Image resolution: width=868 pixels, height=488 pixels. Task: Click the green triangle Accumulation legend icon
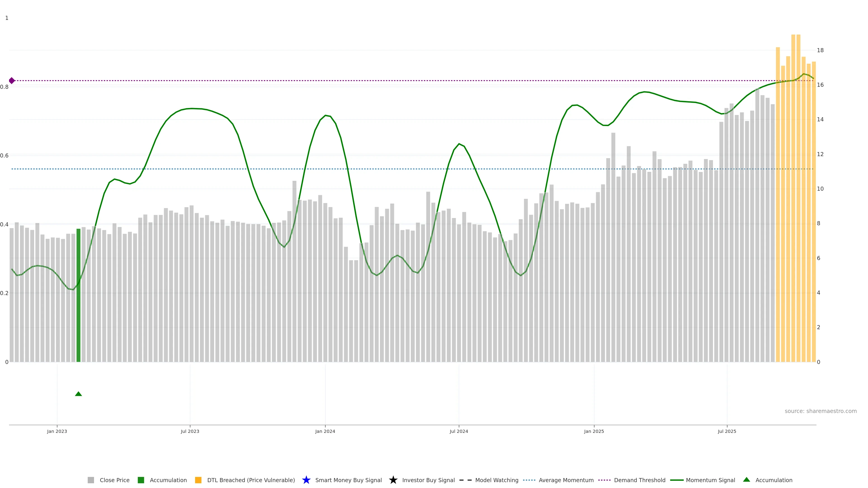pos(746,480)
